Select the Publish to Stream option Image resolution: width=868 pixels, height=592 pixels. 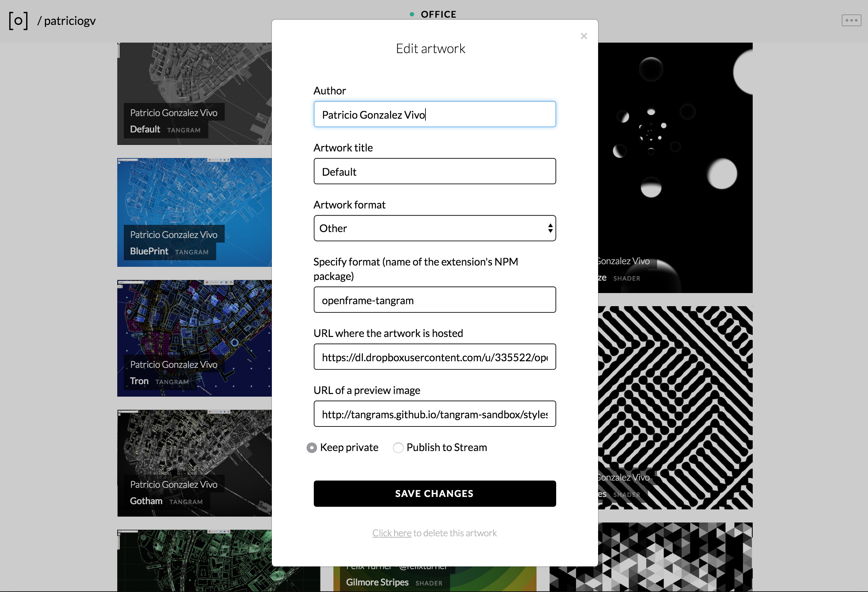(x=398, y=447)
